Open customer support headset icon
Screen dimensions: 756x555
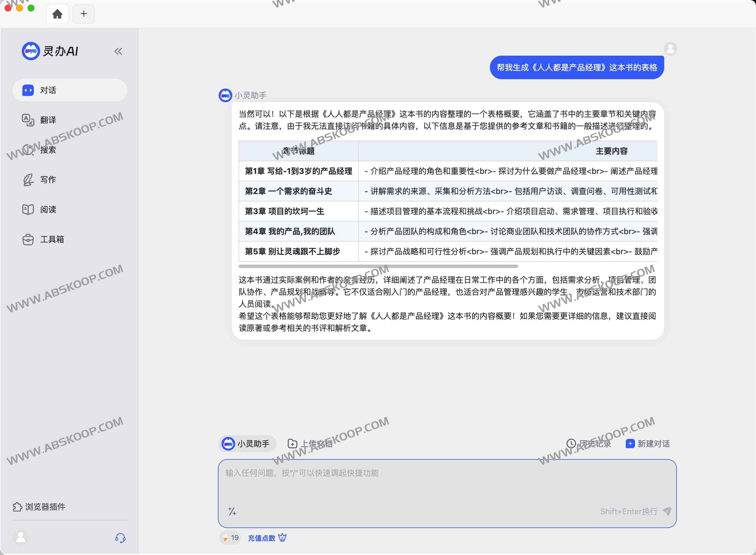click(x=120, y=538)
